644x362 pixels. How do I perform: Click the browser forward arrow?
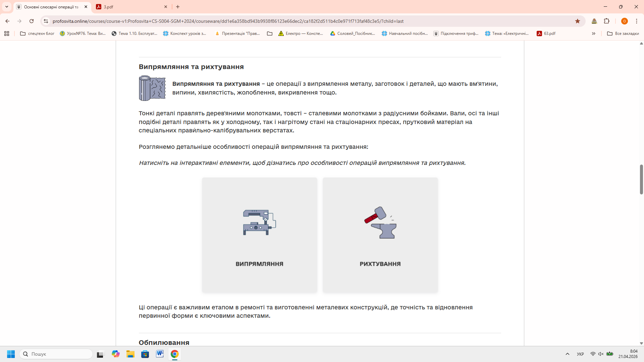(19, 21)
